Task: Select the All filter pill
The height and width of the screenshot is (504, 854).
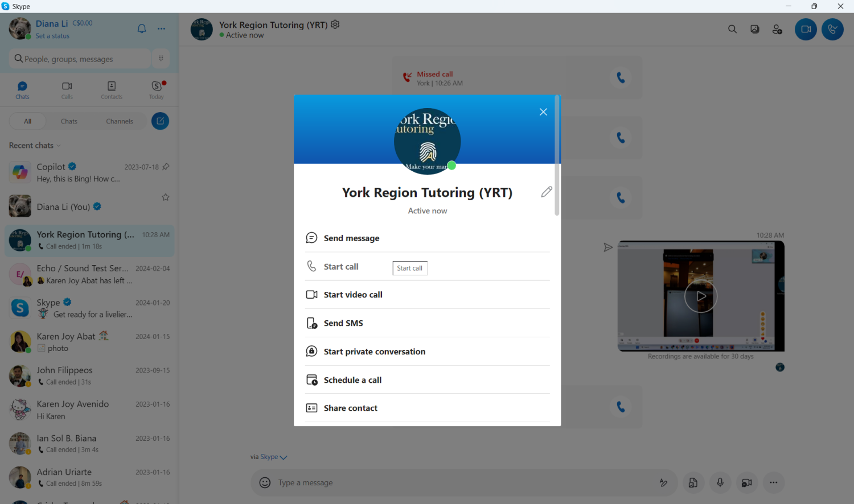Action: pyautogui.click(x=27, y=121)
